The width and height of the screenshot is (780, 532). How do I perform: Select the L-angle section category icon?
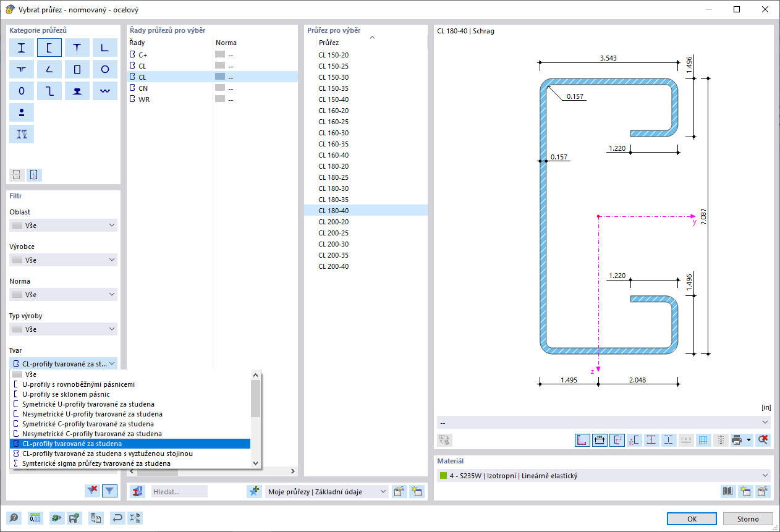[105, 48]
